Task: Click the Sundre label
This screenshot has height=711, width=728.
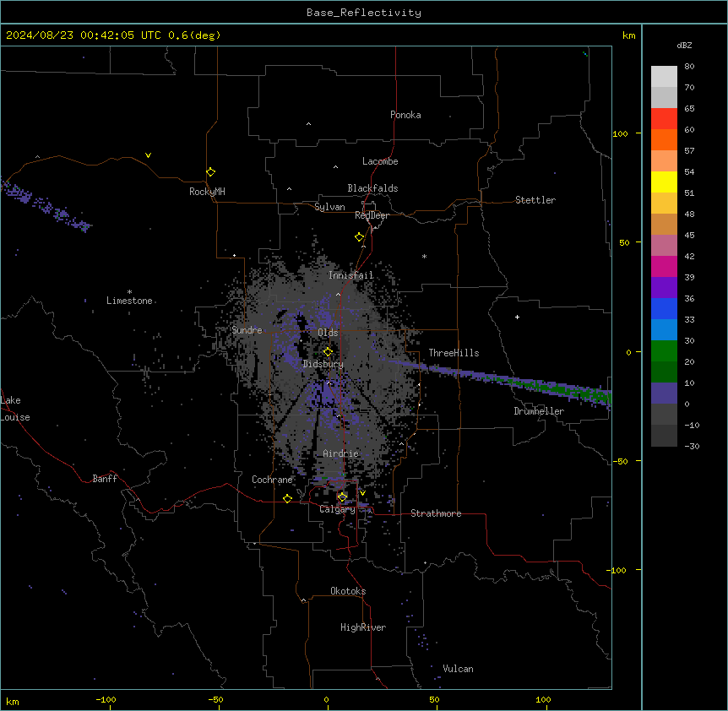Action: pos(247,330)
